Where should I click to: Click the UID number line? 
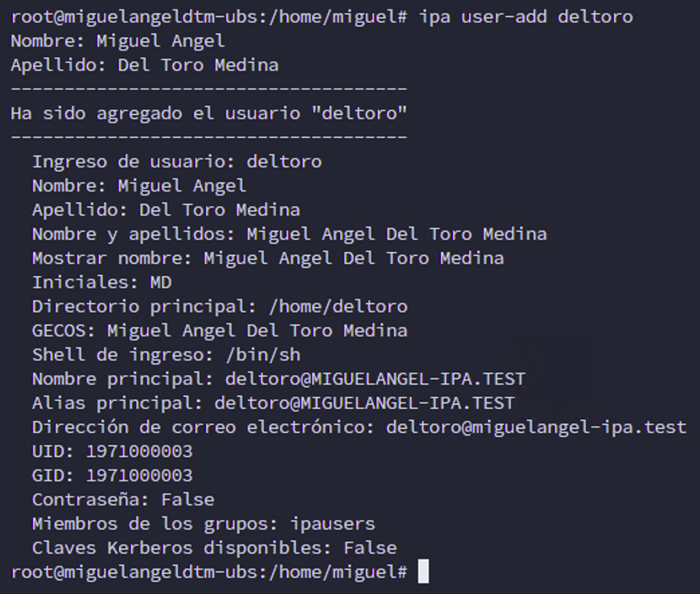coord(113,451)
